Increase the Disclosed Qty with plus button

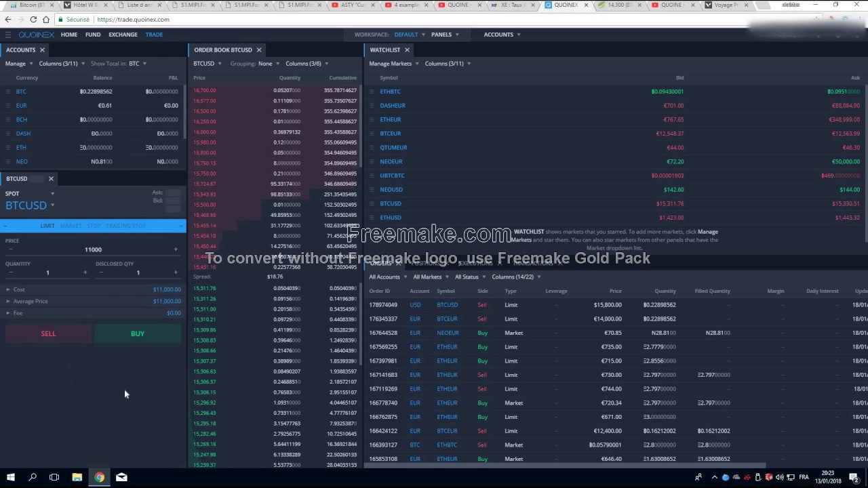tap(176, 272)
